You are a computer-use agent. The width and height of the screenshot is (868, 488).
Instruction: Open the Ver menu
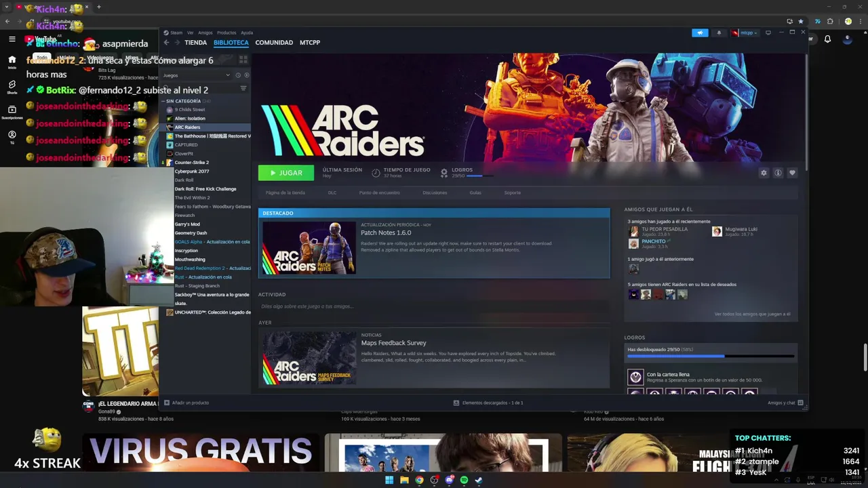pyautogui.click(x=191, y=33)
